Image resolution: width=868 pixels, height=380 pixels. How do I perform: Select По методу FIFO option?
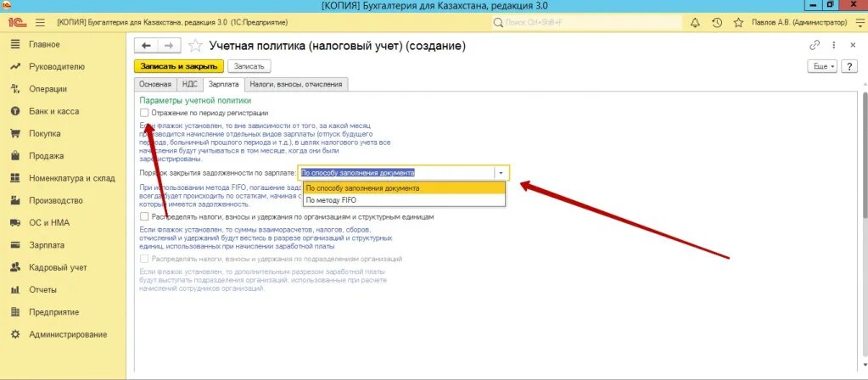pos(404,200)
